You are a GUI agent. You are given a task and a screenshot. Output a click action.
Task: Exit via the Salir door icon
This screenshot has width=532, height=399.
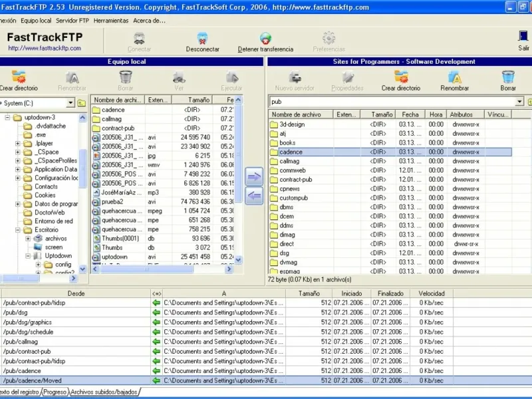pyautogui.click(x=523, y=37)
